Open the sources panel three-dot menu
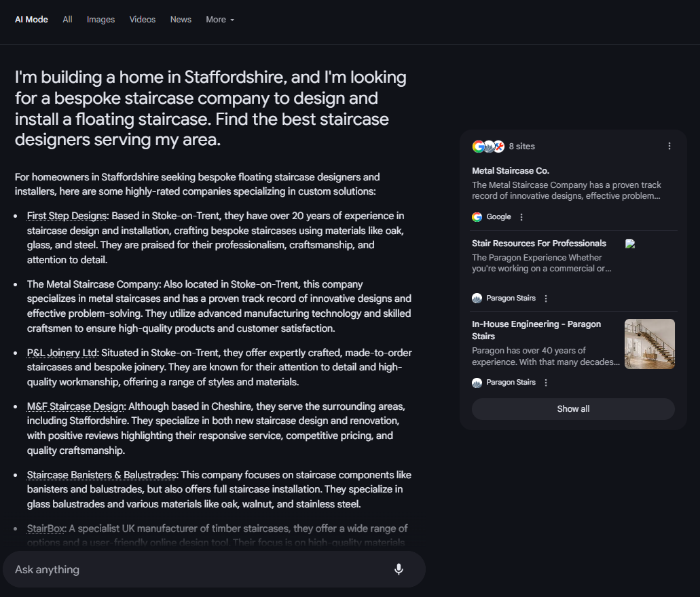This screenshot has width=700, height=597. [669, 146]
